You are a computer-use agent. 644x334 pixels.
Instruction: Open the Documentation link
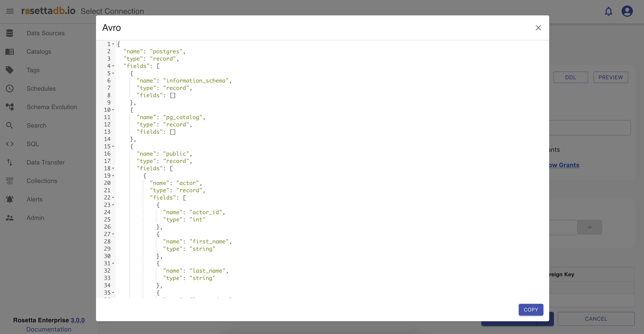[x=49, y=329]
